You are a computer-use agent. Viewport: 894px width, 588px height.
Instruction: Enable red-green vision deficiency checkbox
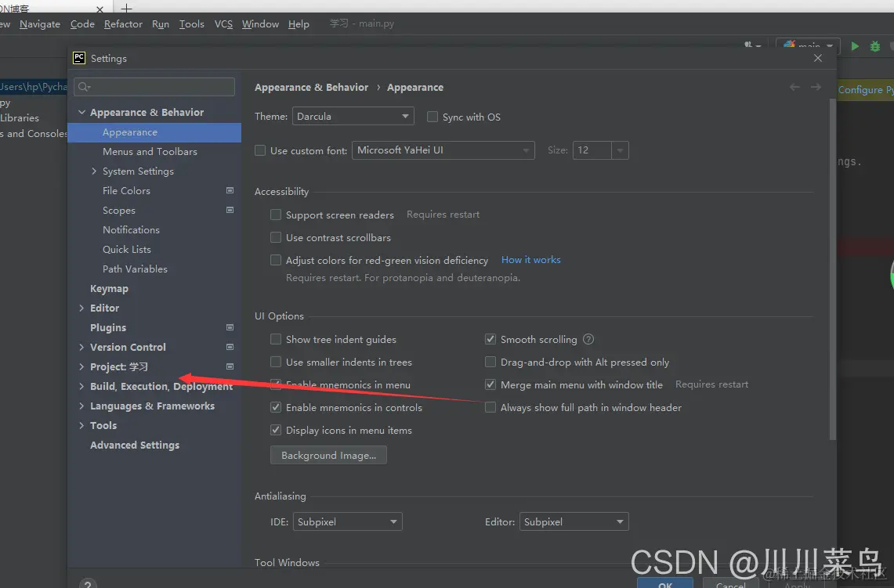275,261
